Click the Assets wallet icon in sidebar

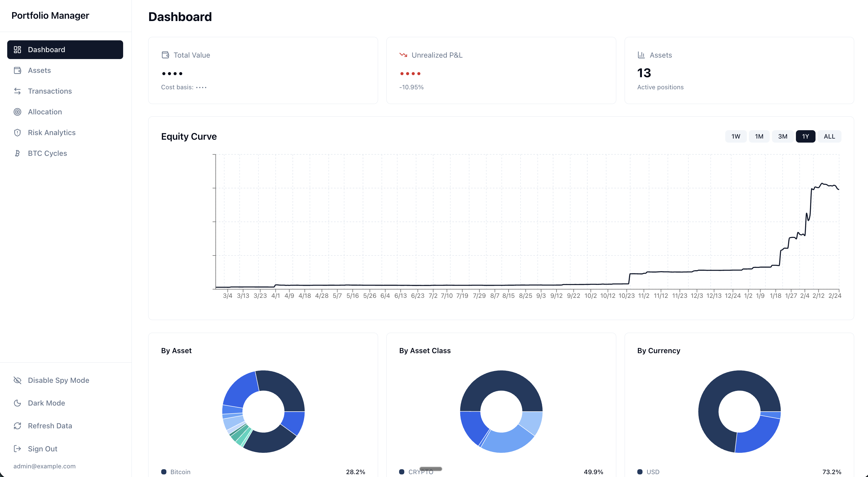tap(18, 70)
